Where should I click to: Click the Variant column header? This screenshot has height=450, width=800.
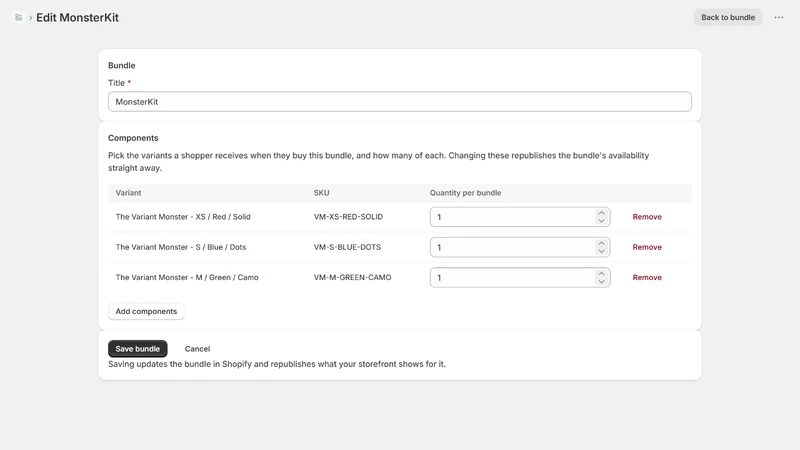(128, 193)
